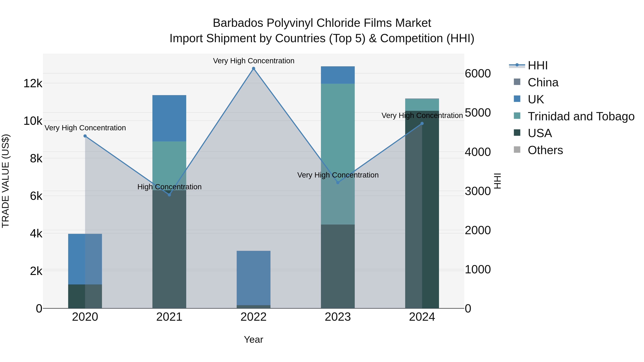This screenshot has width=644, height=362.
Task: Click the '3000' right axis tick label
Action: tap(478, 191)
